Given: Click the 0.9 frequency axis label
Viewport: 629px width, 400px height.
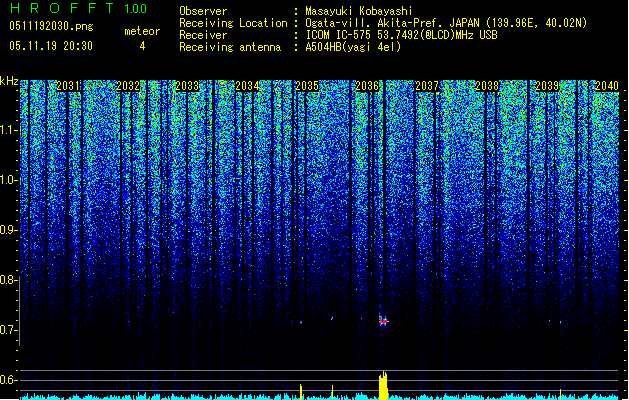Looking at the screenshot, I should point(8,230).
